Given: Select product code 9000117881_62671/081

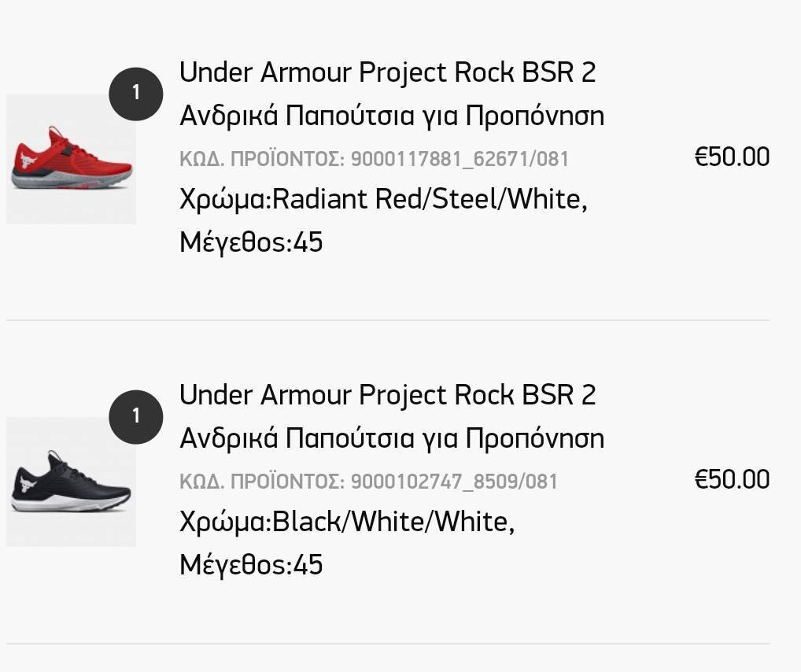Looking at the screenshot, I should click(x=460, y=159).
